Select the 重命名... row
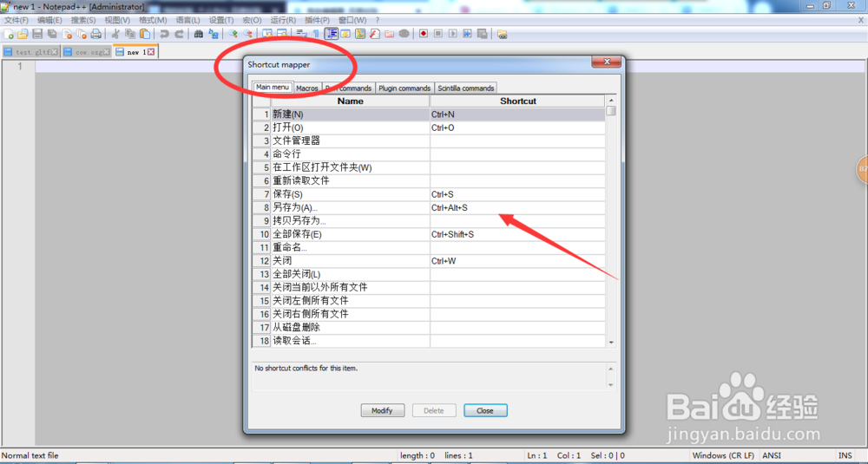The image size is (868, 464). click(429, 247)
